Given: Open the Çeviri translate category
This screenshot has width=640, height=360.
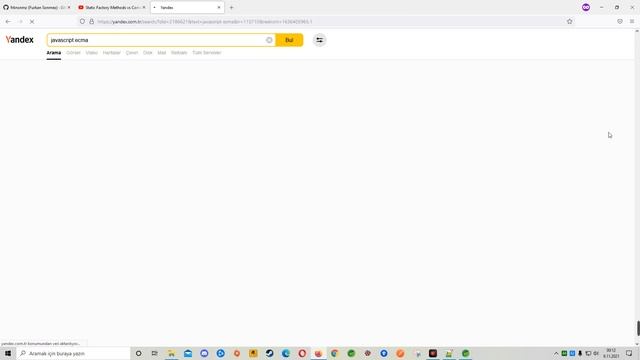Looking at the screenshot, I should point(132,53).
